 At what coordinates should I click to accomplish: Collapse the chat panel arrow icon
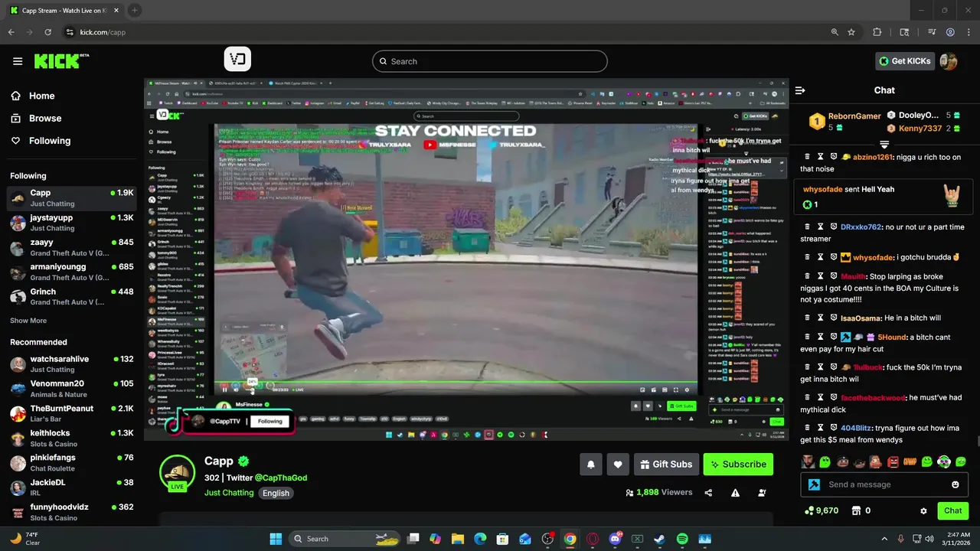800,90
